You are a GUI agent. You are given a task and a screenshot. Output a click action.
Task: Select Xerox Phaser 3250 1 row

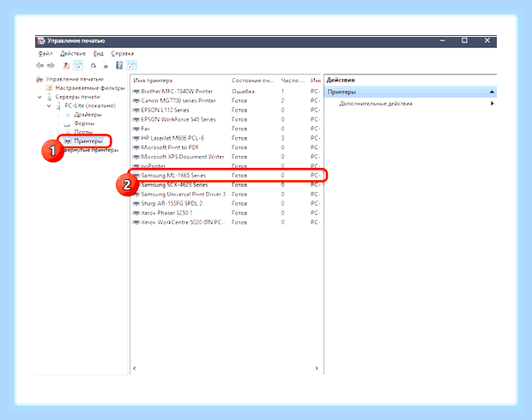pos(226,213)
